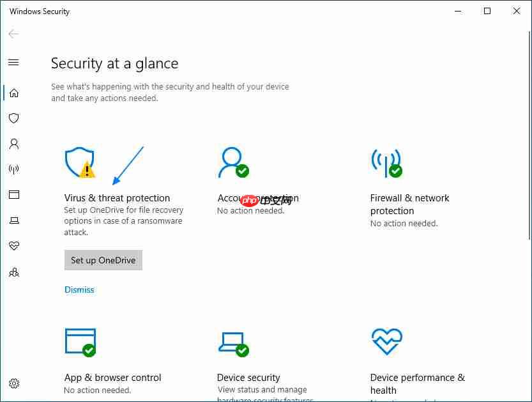532x402 pixels.
Task: Open Settings via the gear icon
Action: pos(14,383)
